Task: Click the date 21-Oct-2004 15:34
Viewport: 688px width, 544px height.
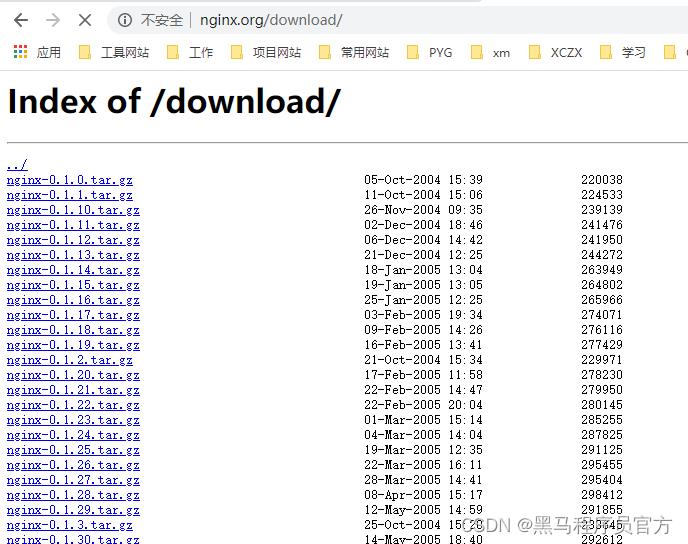Action: [x=423, y=359]
